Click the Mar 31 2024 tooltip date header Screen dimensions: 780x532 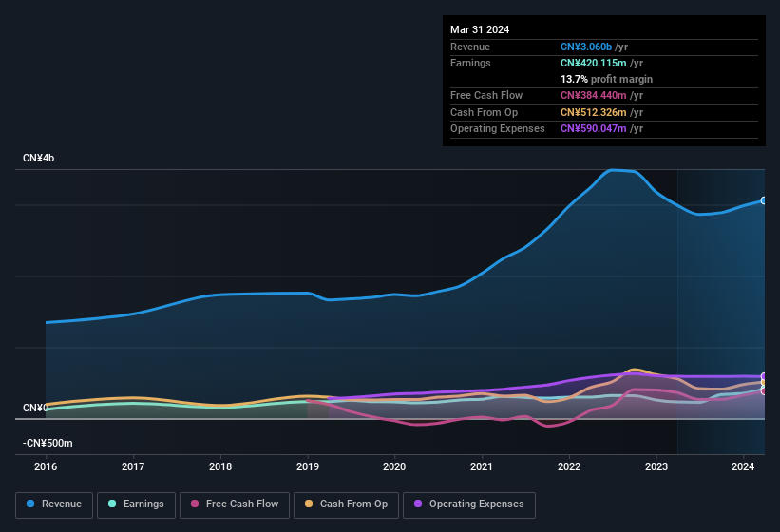coord(480,29)
